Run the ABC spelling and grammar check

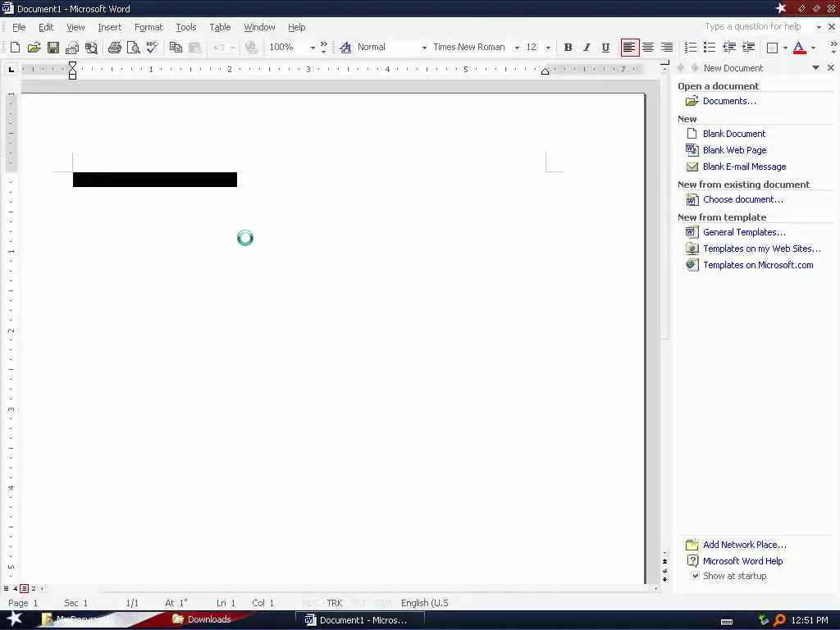pyautogui.click(x=152, y=48)
